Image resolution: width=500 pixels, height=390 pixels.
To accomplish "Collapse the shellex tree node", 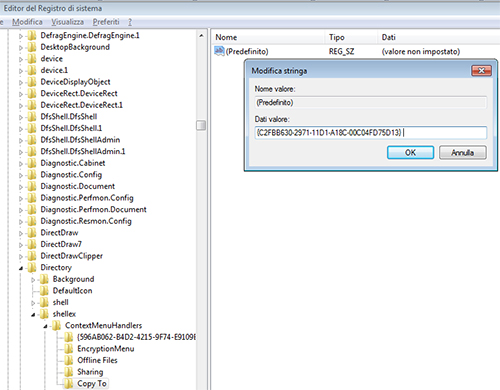I will (x=33, y=314).
